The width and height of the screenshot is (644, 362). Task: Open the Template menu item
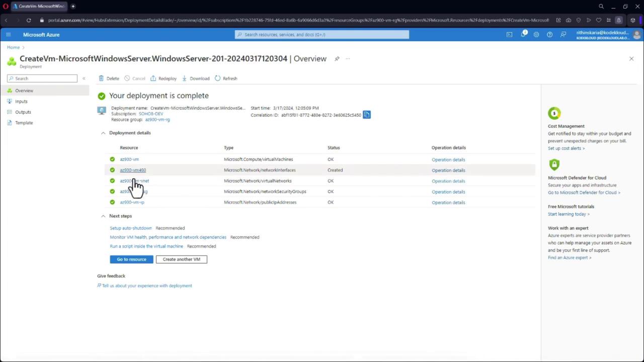24,123
